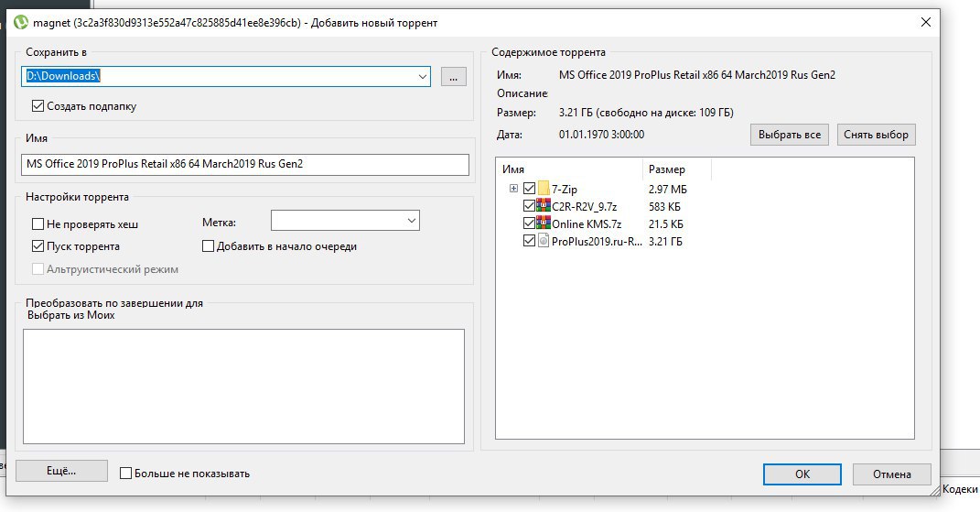Enable Добавить в начало очереди
This screenshot has width=980, height=512.
click(x=208, y=246)
